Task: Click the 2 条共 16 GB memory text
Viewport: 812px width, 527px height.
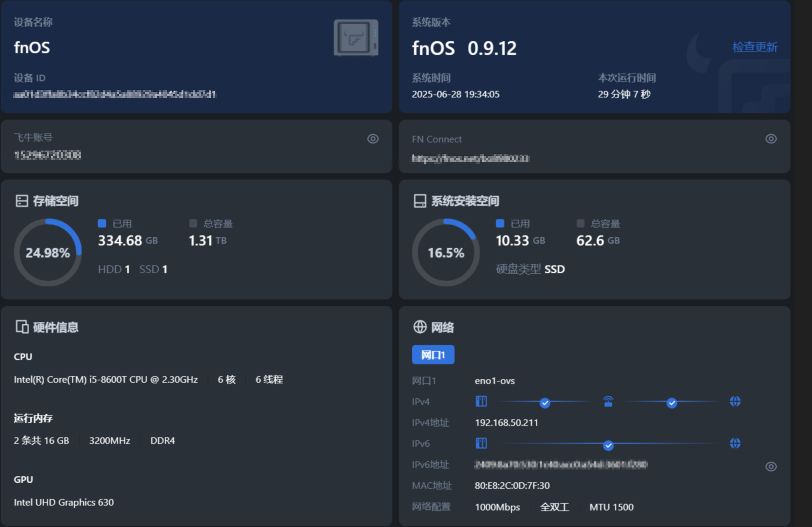Action: tap(42, 441)
